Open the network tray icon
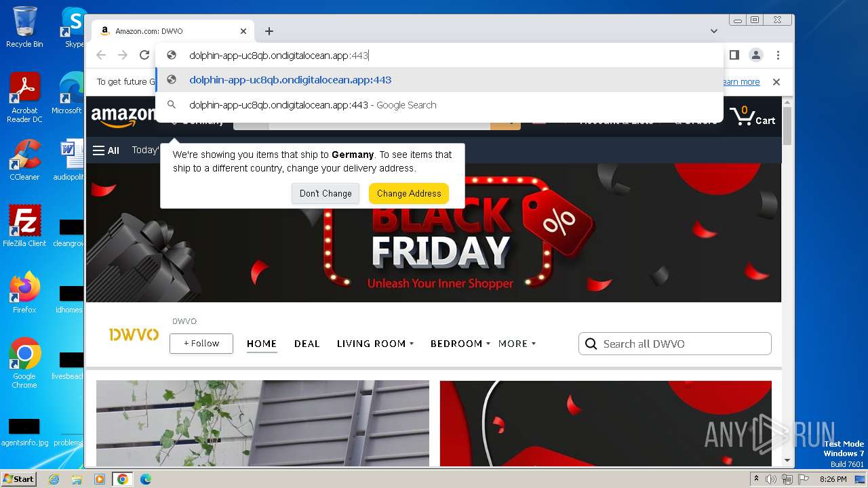 787,479
